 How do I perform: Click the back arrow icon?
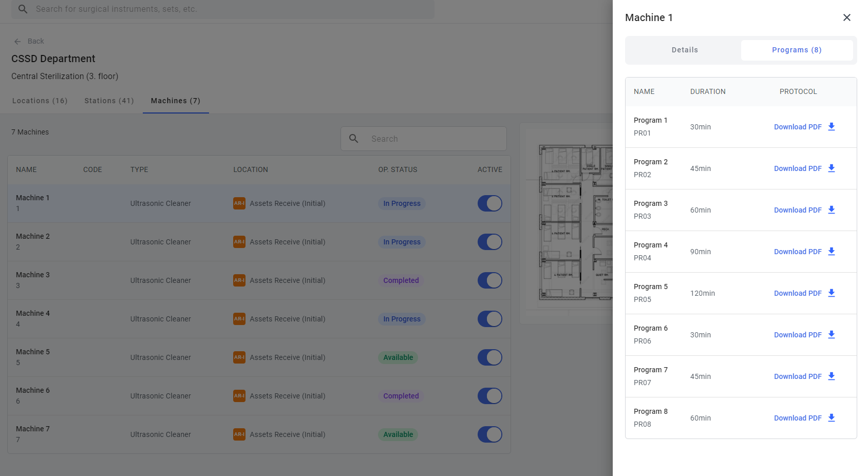tap(17, 41)
